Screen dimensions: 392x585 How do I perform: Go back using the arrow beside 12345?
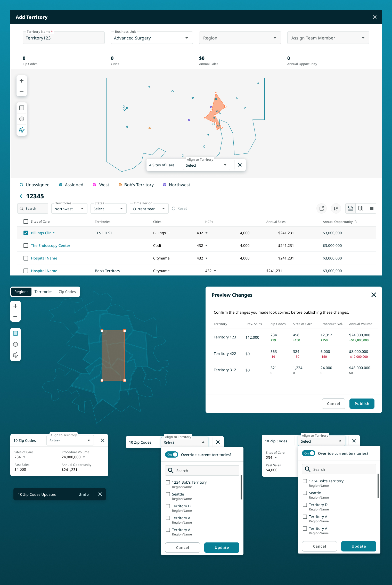point(21,196)
